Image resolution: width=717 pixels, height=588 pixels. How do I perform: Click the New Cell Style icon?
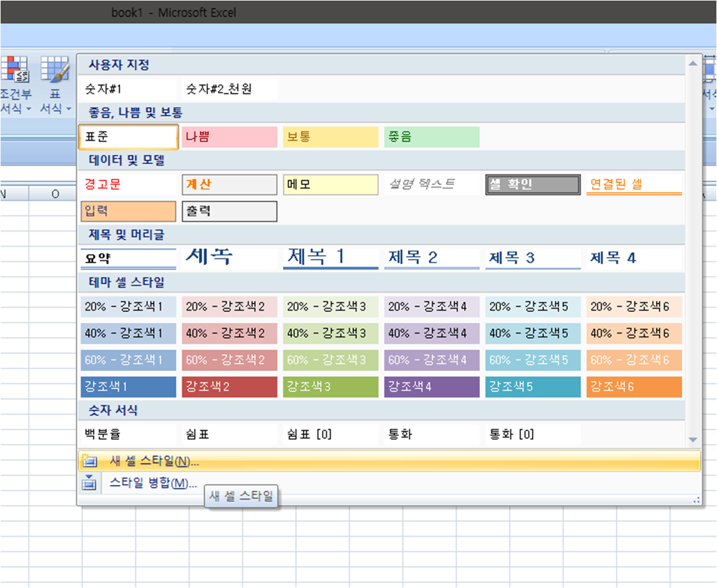[89, 461]
